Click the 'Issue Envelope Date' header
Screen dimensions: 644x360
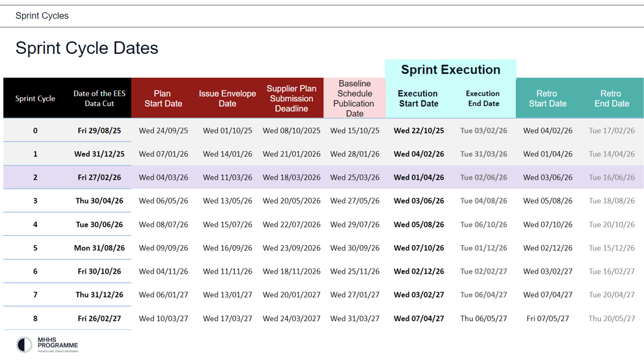227,98
